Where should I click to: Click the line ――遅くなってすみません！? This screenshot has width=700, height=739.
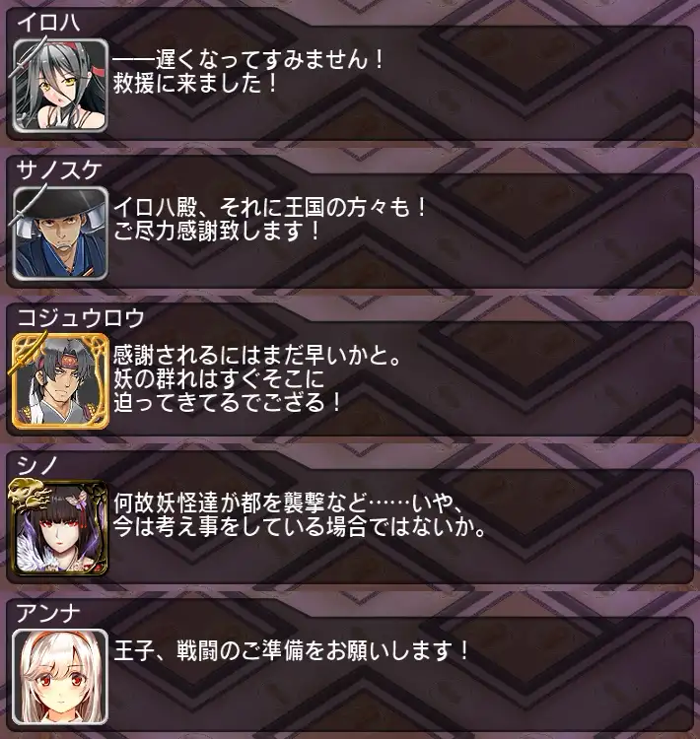[248, 60]
